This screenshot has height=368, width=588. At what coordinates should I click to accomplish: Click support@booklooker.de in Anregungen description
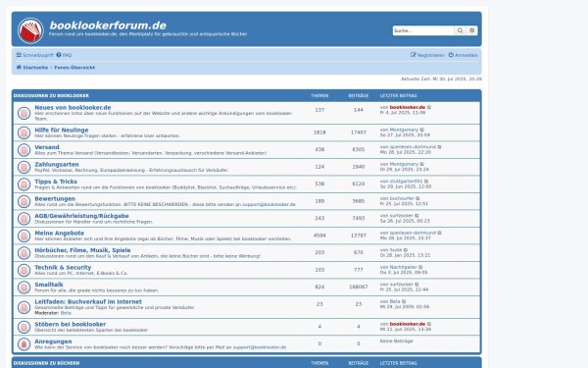(x=260, y=347)
